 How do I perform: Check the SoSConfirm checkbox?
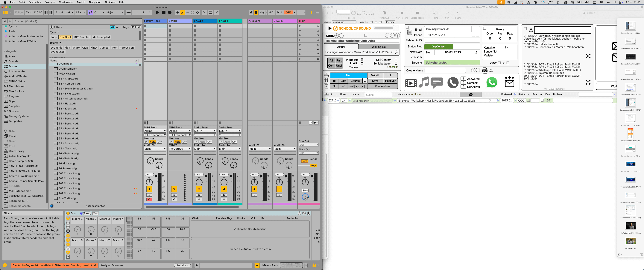click(x=396, y=60)
